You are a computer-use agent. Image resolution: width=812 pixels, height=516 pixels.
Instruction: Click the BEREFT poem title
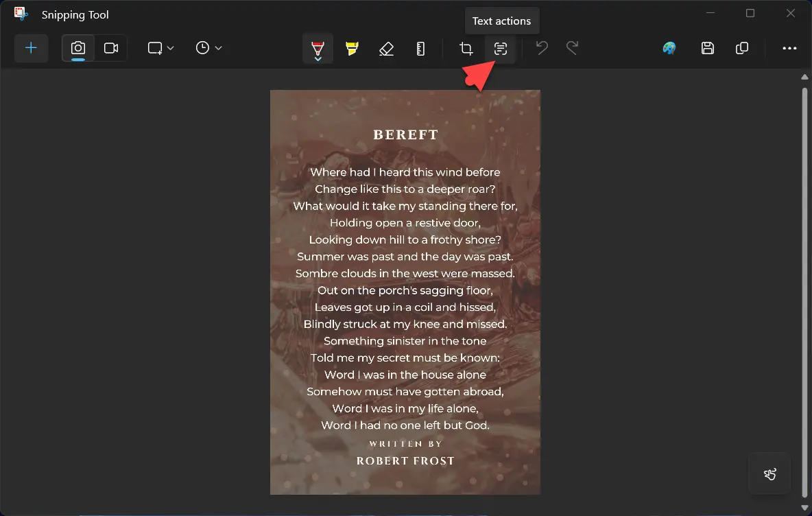pyautogui.click(x=405, y=134)
